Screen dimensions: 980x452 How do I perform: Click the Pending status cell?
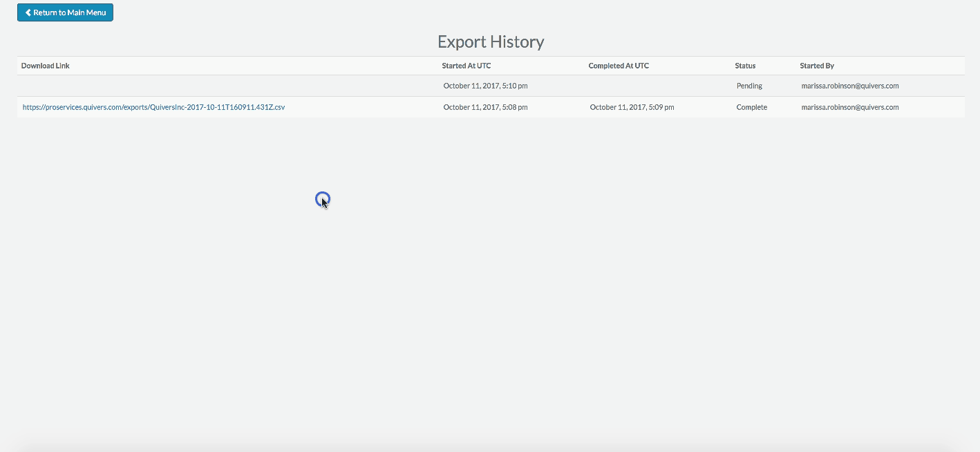[x=749, y=86]
